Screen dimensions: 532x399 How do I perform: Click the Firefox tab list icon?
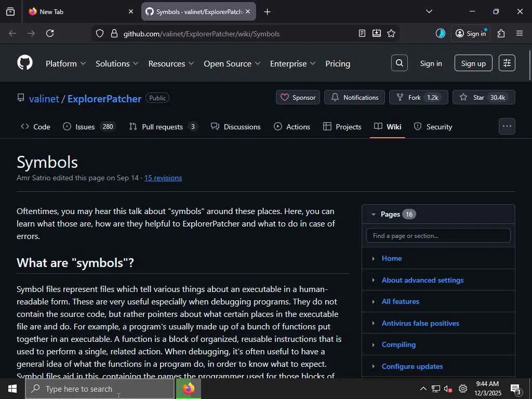click(x=10, y=11)
